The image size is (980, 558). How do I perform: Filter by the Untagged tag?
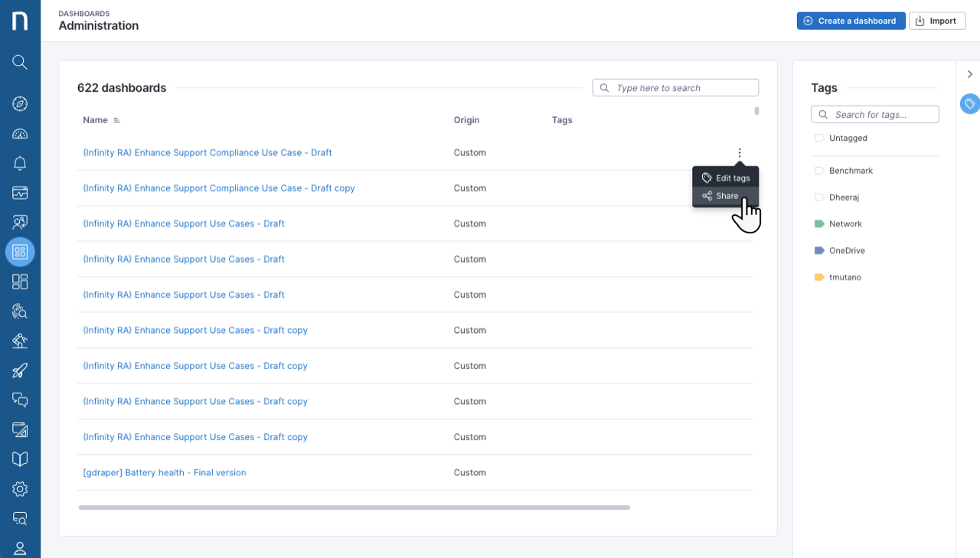click(x=848, y=139)
